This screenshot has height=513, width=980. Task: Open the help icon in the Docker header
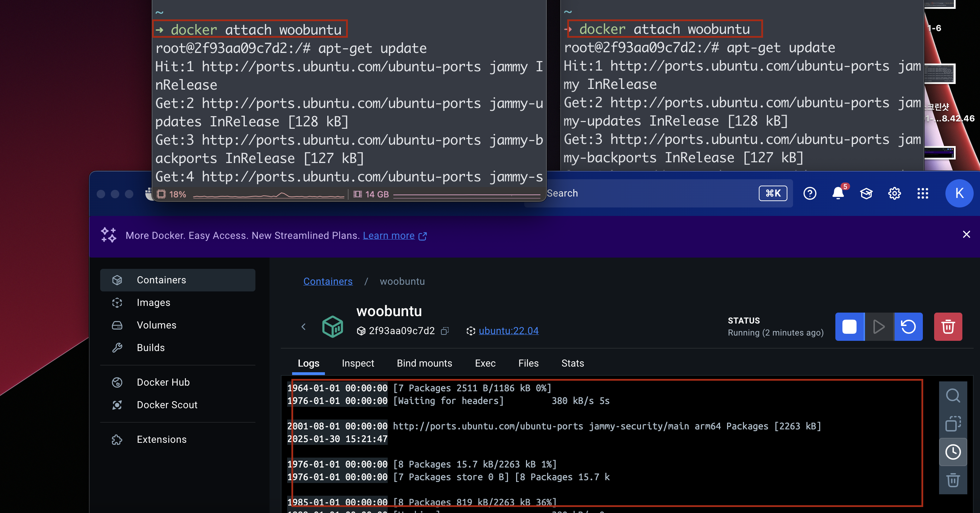pyautogui.click(x=810, y=193)
